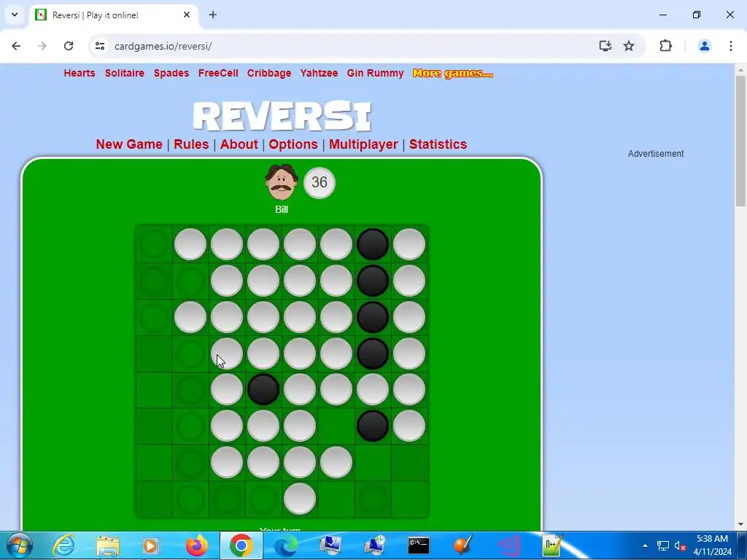Play the hinted square in bottom row, column 7

click(373, 499)
